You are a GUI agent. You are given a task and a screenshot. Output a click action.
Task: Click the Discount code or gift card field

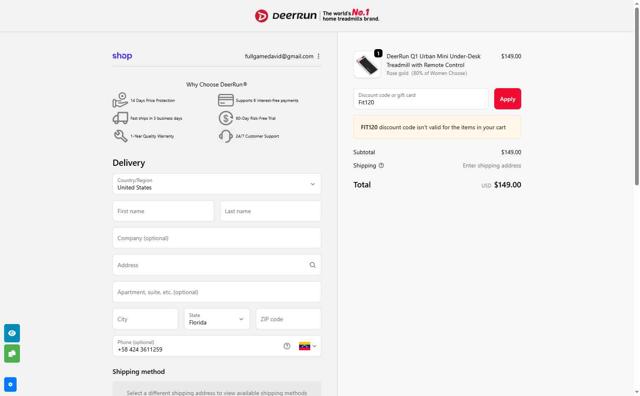click(x=421, y=99)
